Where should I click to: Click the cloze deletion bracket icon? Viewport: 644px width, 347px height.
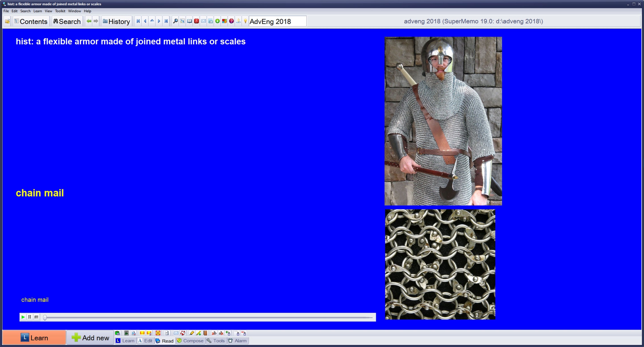pyautogui.click(x=142, y=333)
